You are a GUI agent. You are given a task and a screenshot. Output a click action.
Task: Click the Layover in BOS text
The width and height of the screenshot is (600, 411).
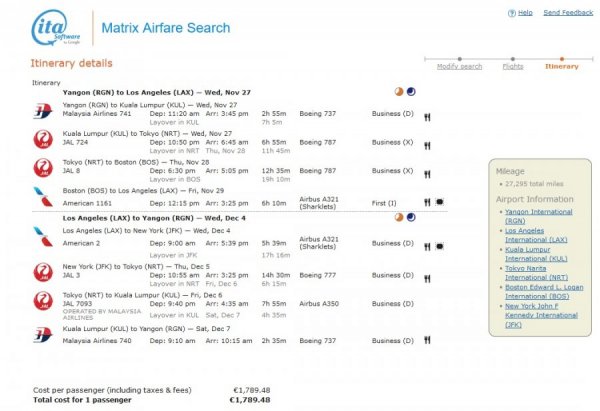(x=175, y=179)
